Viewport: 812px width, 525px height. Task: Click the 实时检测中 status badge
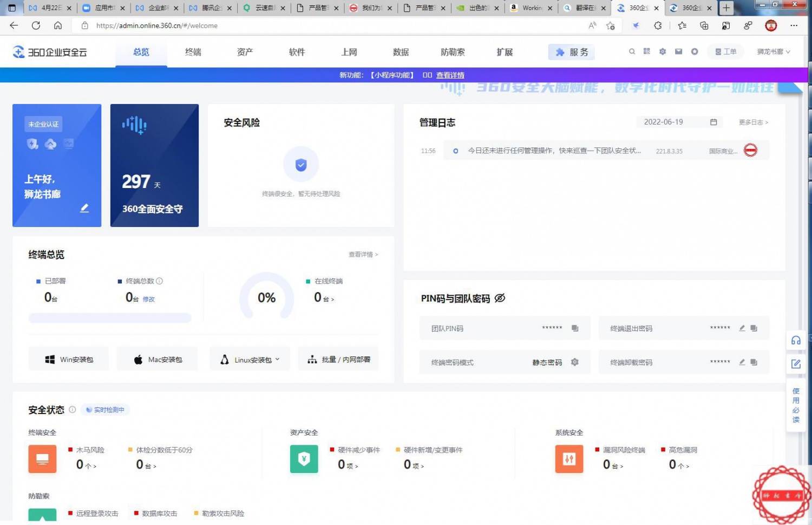(106, 410)
